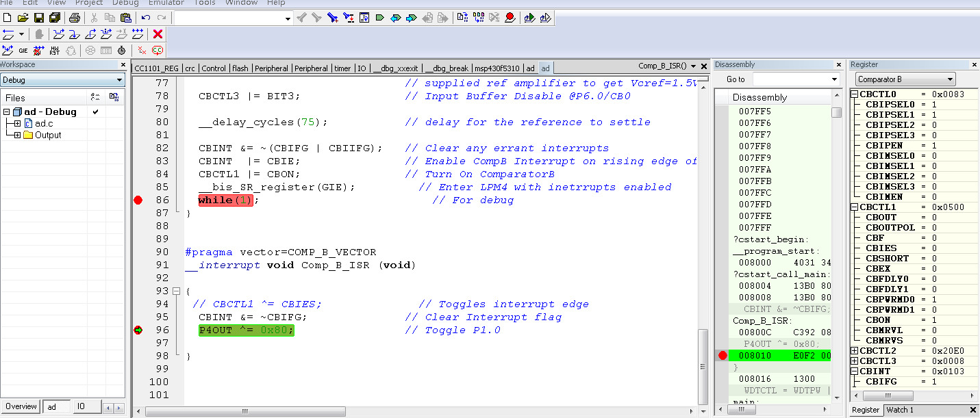
Task: Click the Print icon
Action: (75, 18)
